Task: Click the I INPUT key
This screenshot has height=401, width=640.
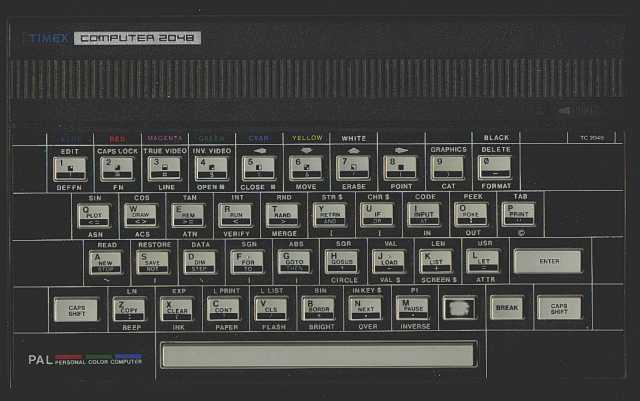Action: 424,214
